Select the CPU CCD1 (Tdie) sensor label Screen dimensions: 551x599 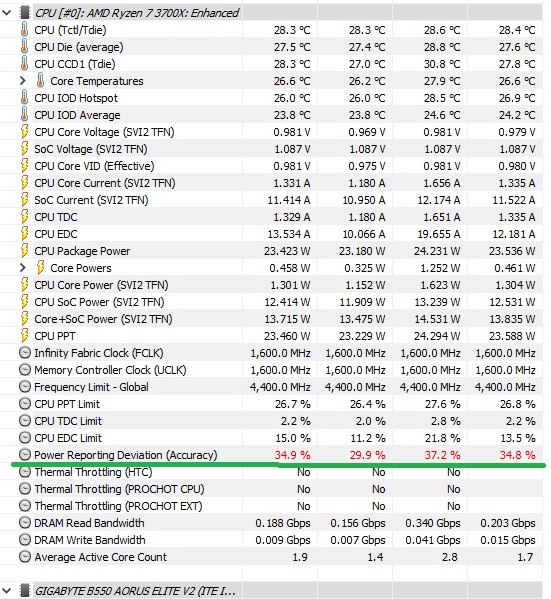pos(75,64)
